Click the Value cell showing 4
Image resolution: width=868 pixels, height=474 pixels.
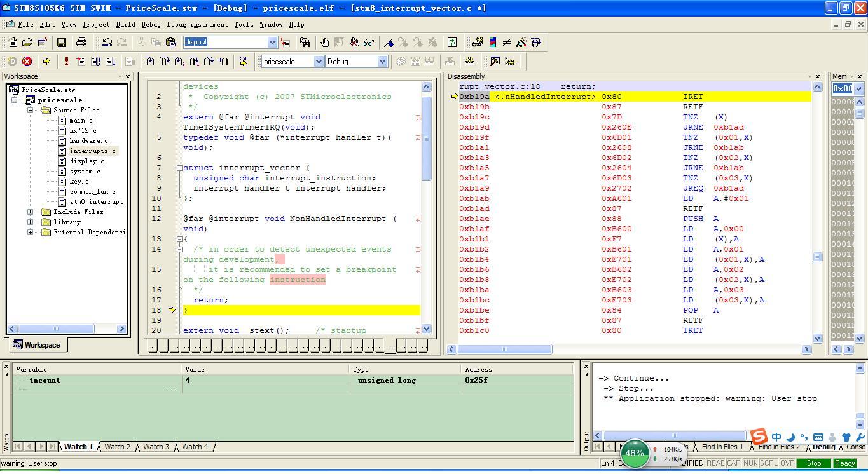tap(266, 380)
